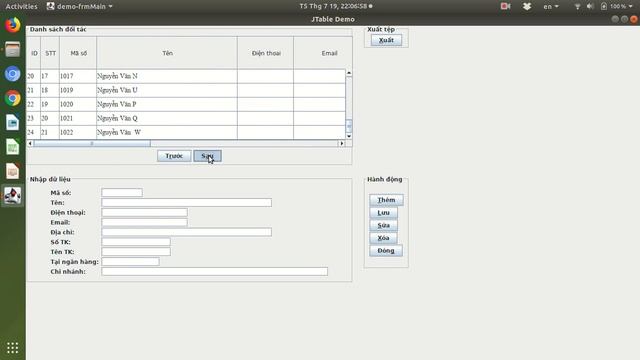Focus the Số TK input field
This screenshot has width=640, height=360.
(136, 242)
